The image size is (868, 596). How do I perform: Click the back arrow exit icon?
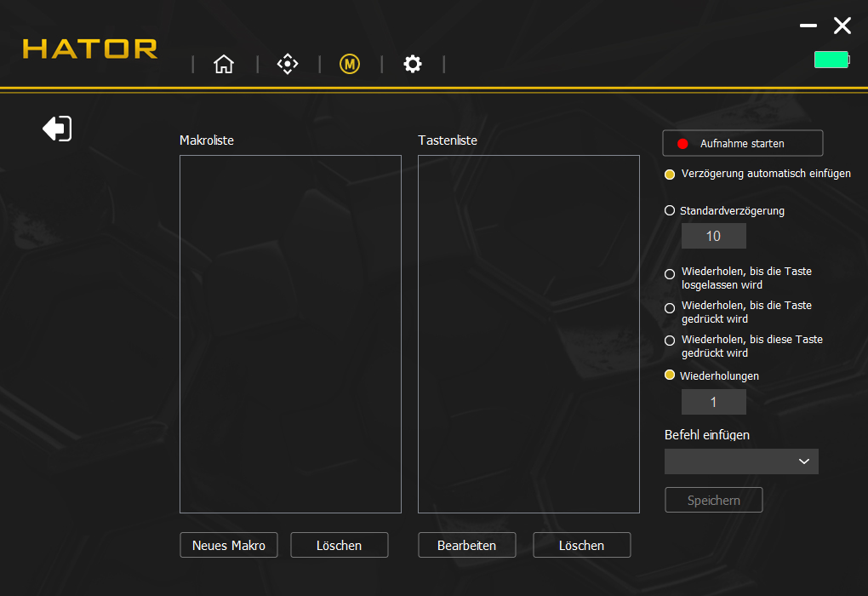57,129
